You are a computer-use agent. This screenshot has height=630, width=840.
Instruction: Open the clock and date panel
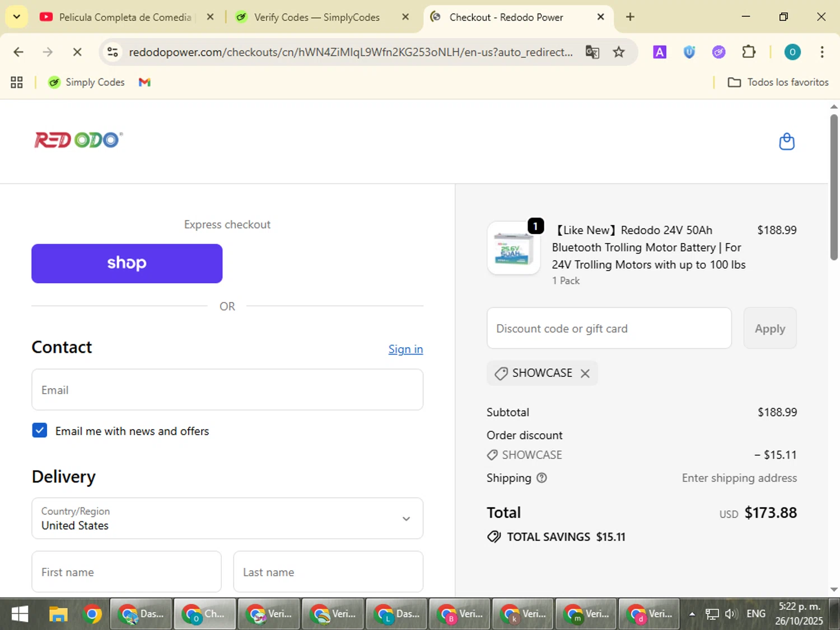pos(799,614)
